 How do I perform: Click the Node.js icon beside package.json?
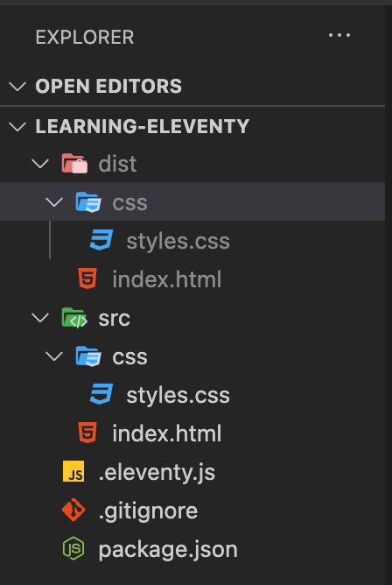tap(73, 548)
